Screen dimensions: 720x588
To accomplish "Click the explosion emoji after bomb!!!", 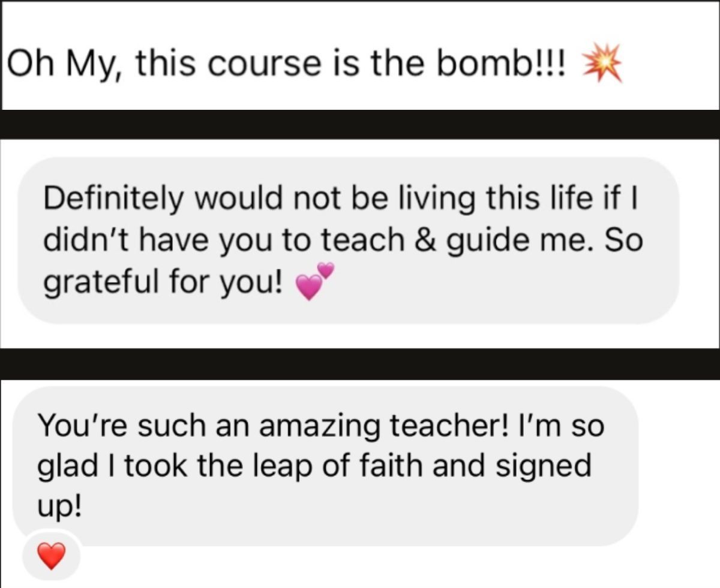I will click(x=599, y=64).
